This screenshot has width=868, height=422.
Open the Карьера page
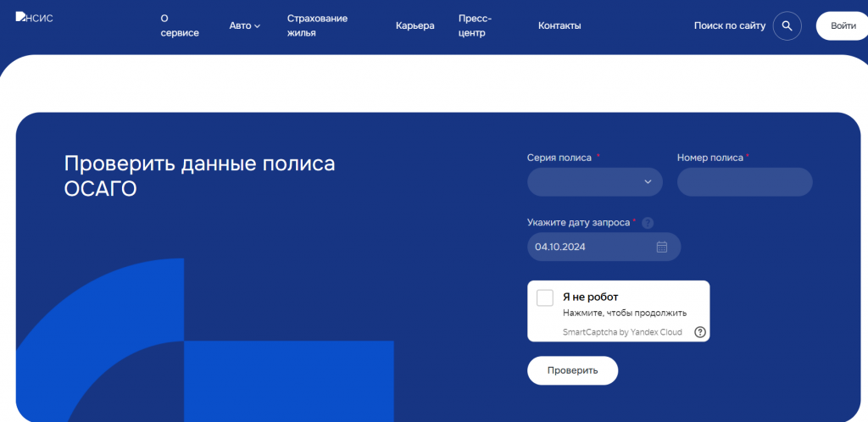click(x=415, y=25)
